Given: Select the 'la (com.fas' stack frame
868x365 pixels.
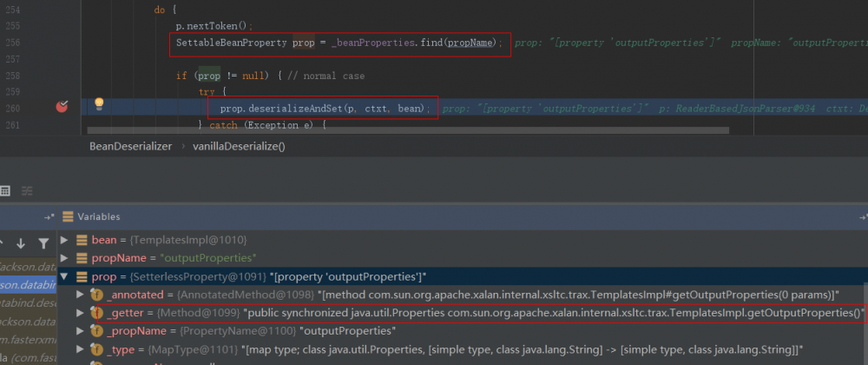Looking at the screenshot, I should click(x=29, y=358).
